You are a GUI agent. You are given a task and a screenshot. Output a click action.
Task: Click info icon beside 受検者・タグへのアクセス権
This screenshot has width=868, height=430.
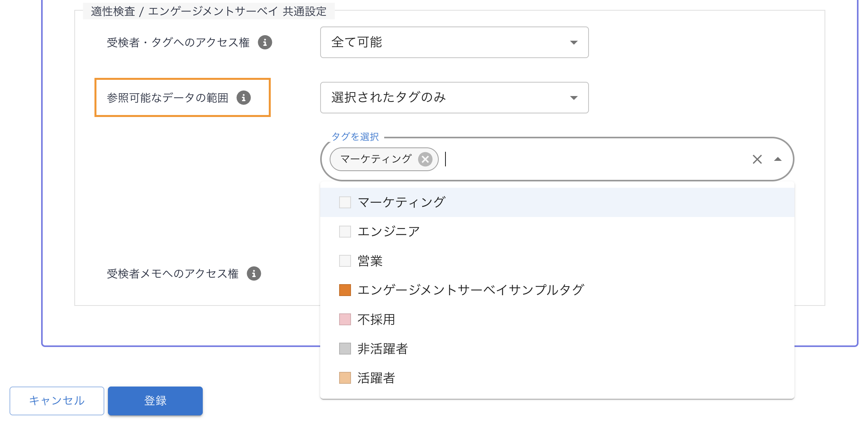pos(265,42)
